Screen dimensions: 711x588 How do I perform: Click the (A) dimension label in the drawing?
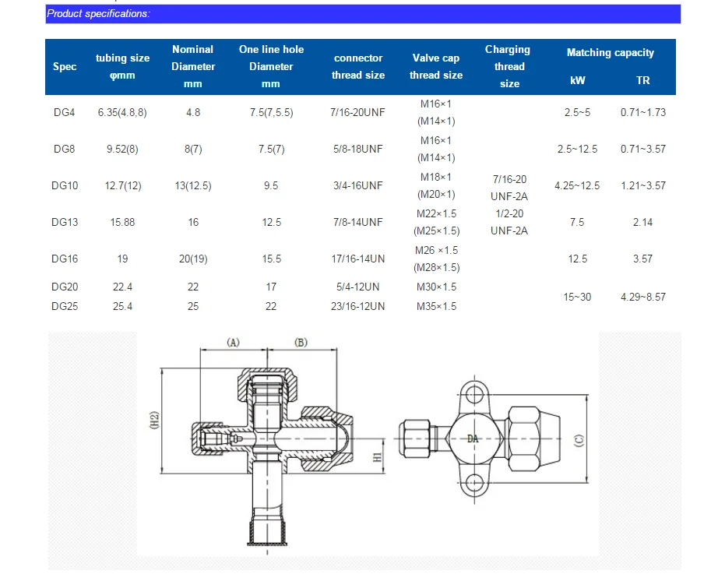[234, 342]
